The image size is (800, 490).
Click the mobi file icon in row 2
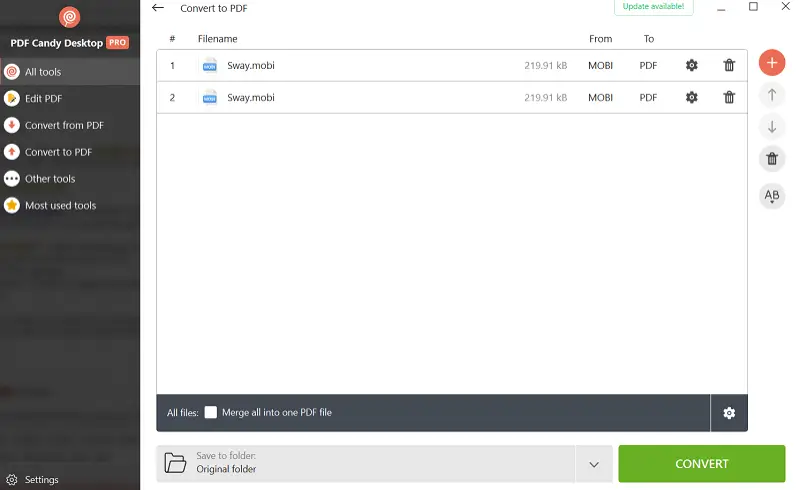tap(210, 97)
